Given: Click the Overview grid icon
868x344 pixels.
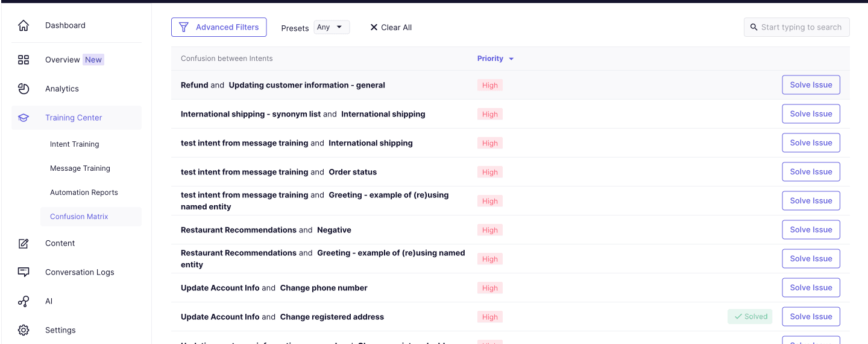Looking at the screenshot, I should click(24, 60).
